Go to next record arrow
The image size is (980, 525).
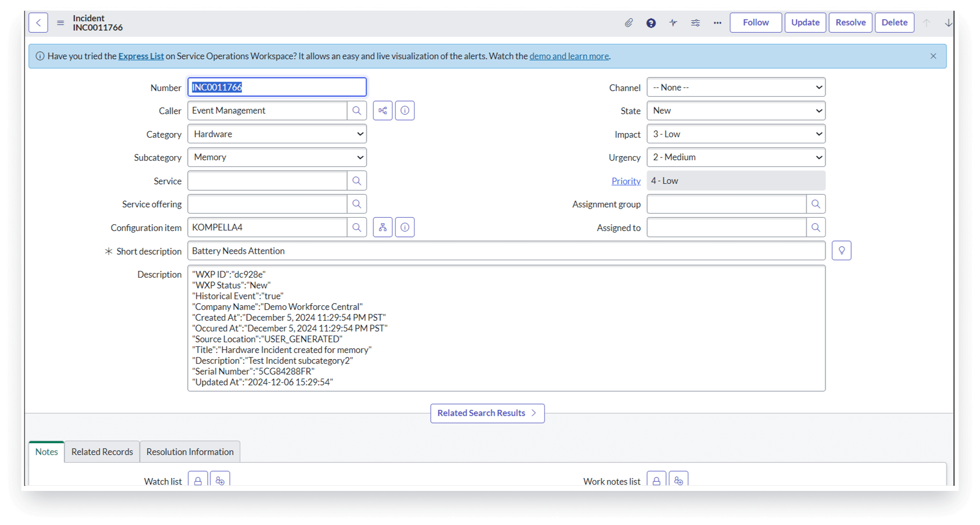948,23
